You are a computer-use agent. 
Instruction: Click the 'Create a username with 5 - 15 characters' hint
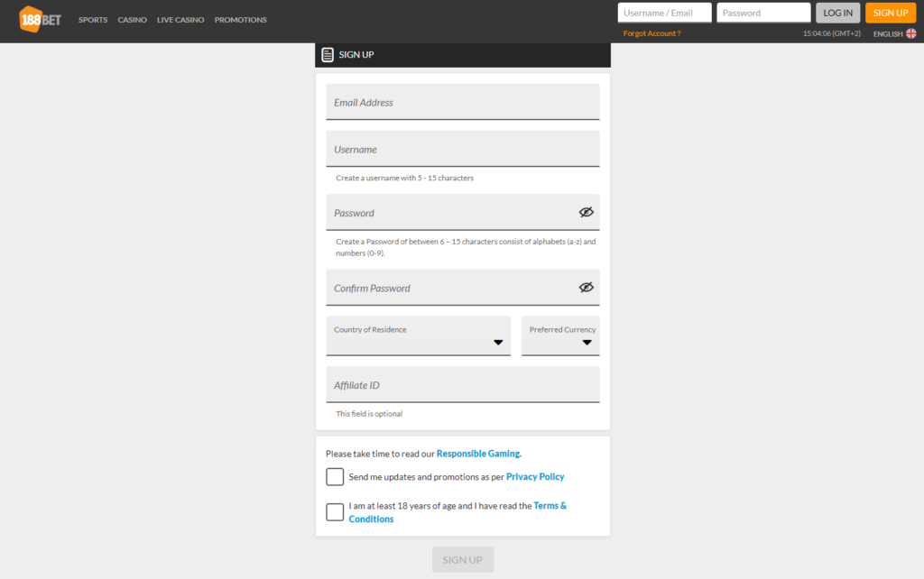(x=405, y=178)
